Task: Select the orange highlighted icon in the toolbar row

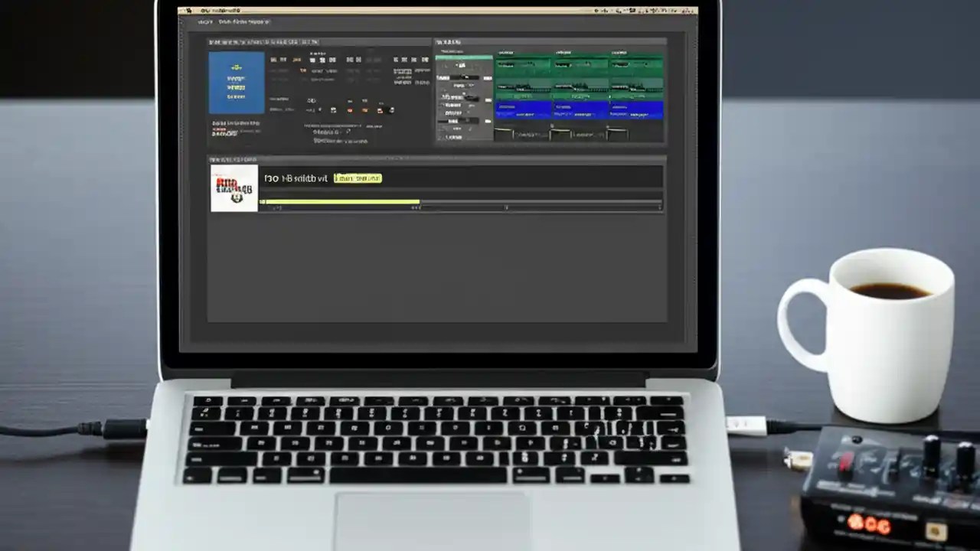Action: (296, 60)
